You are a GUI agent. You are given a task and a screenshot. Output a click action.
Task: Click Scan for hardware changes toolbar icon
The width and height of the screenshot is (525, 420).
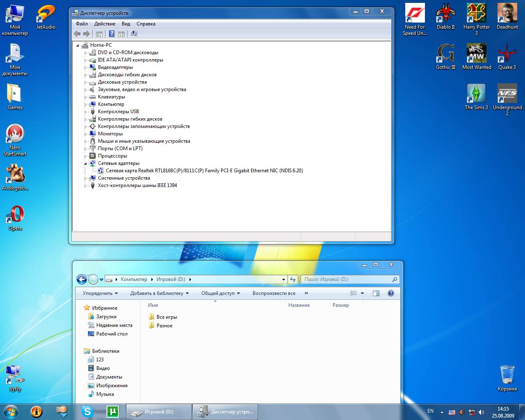[134, 34]
